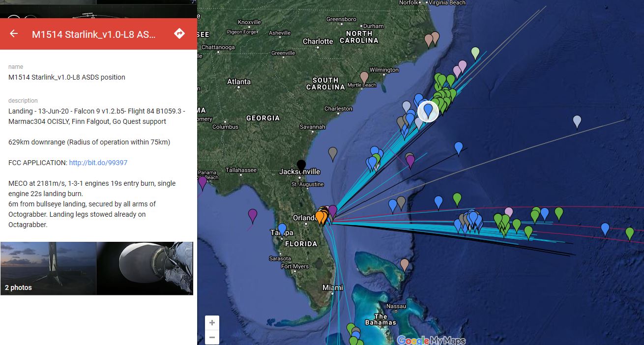Click the Google My Maps logo

point(431,340)
